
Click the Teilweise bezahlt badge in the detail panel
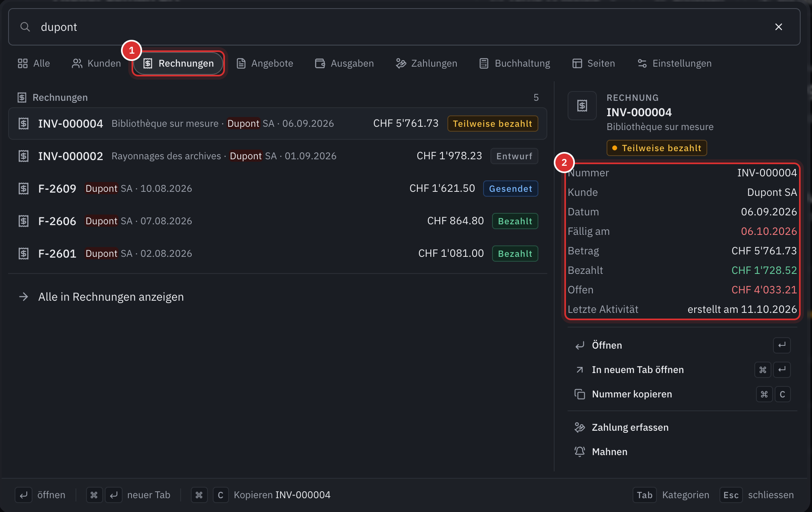[657, 148]
